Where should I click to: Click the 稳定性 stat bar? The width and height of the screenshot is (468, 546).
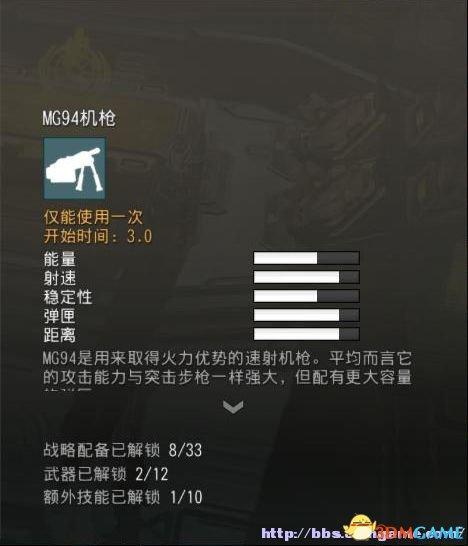(x=306, y=296)
